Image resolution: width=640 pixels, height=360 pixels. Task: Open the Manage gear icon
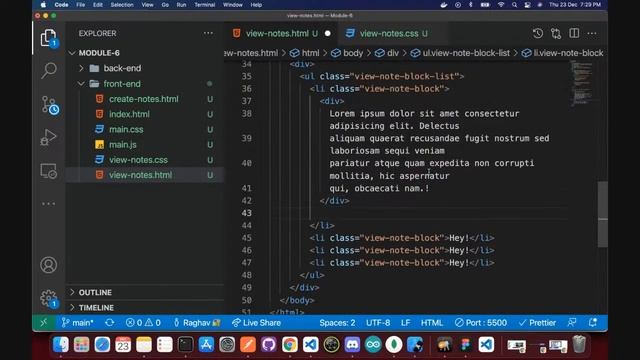(x=49, y=299)
